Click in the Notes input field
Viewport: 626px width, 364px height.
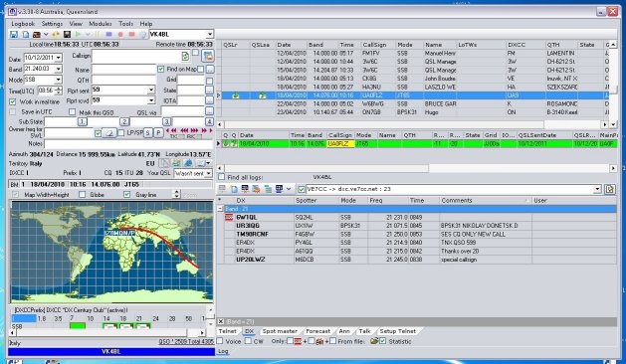(128, 143)
